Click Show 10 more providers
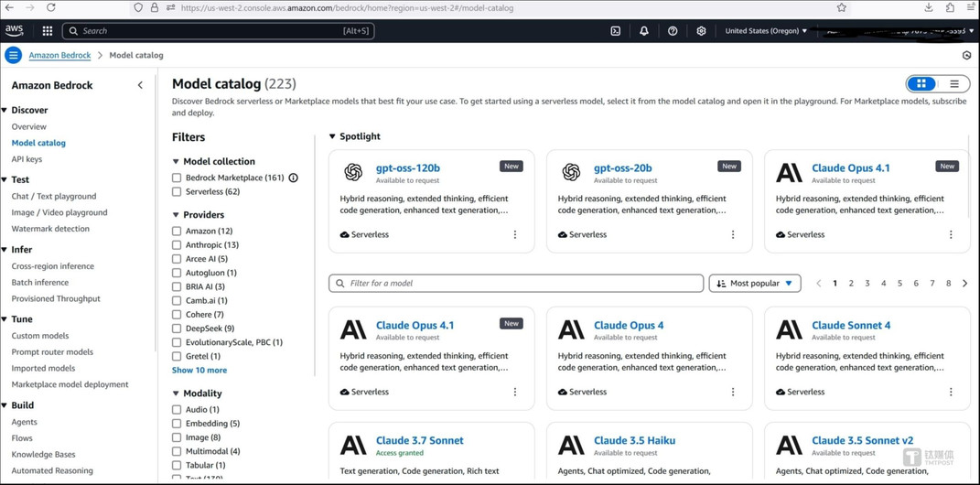The image size is (980, 485). tap(199, 370)
